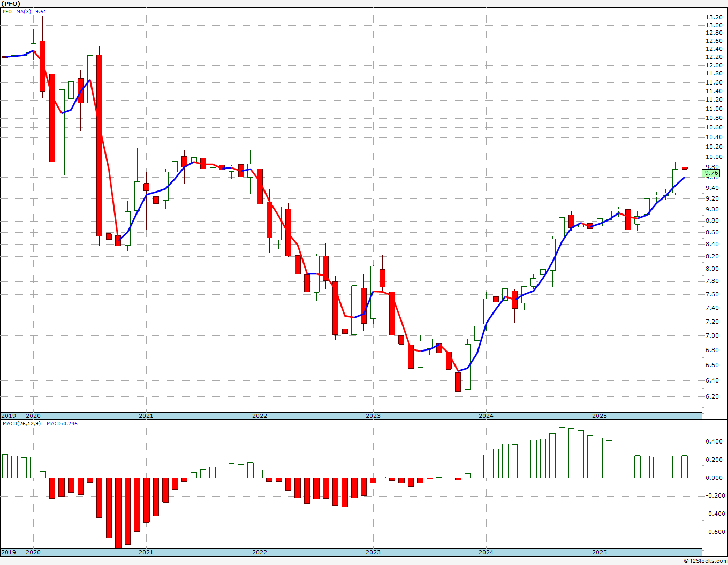Click the 7.60 price axis label

tap(713, 294)
